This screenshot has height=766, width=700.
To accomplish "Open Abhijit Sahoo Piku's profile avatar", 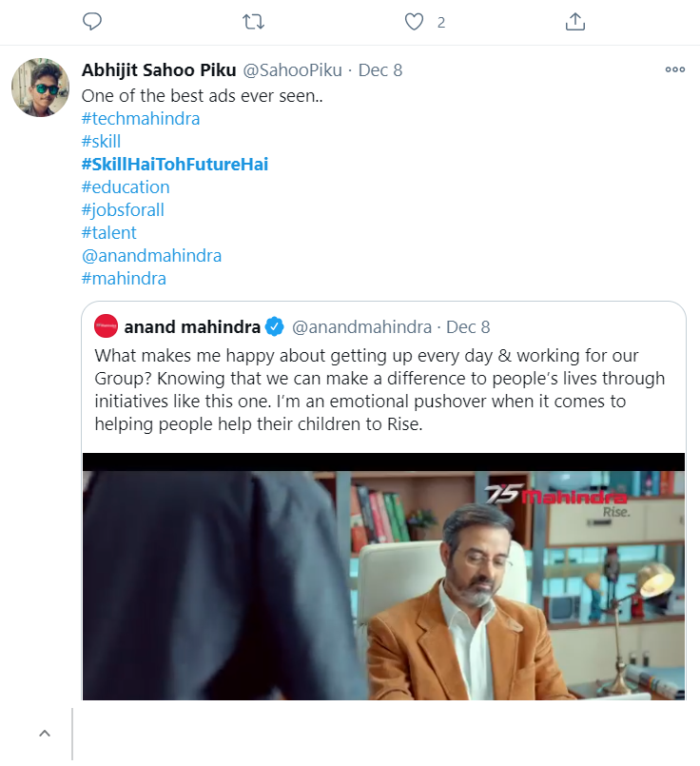I will (41, 88).
